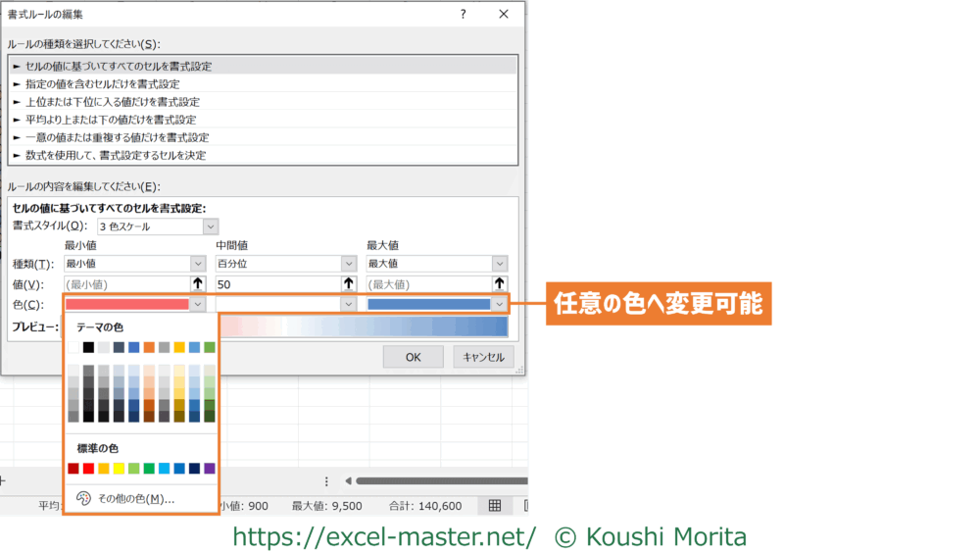980x552 pixels.
Task: Click the midpoint value range selector arrow
Action: click(x=349, y=284)
